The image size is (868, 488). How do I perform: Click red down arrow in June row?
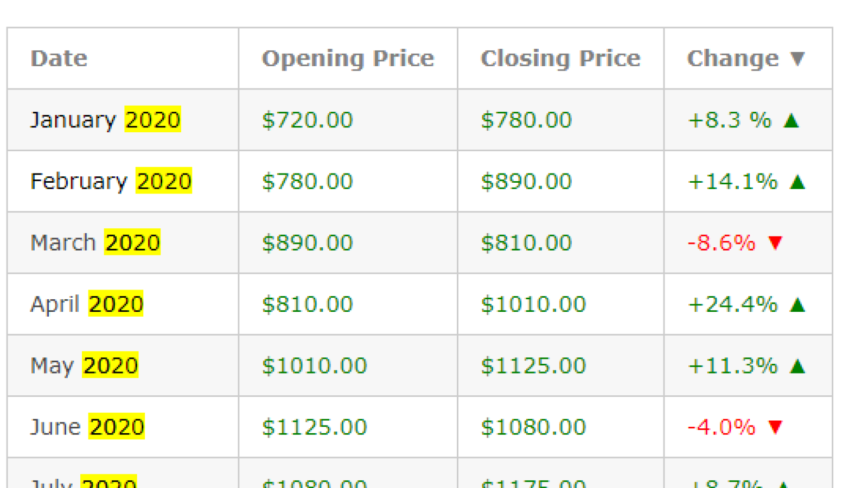[775, 427]
